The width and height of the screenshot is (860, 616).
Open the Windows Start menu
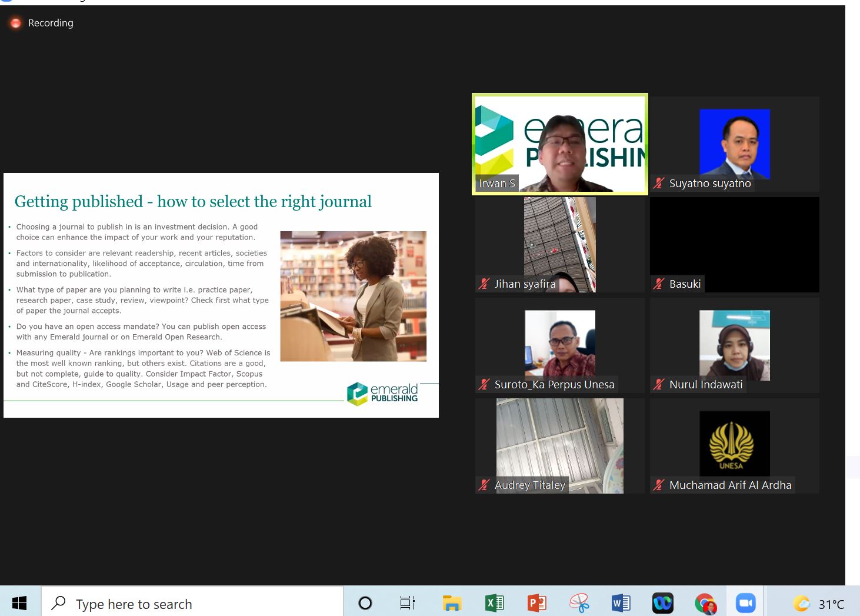(x=19, y=603)
